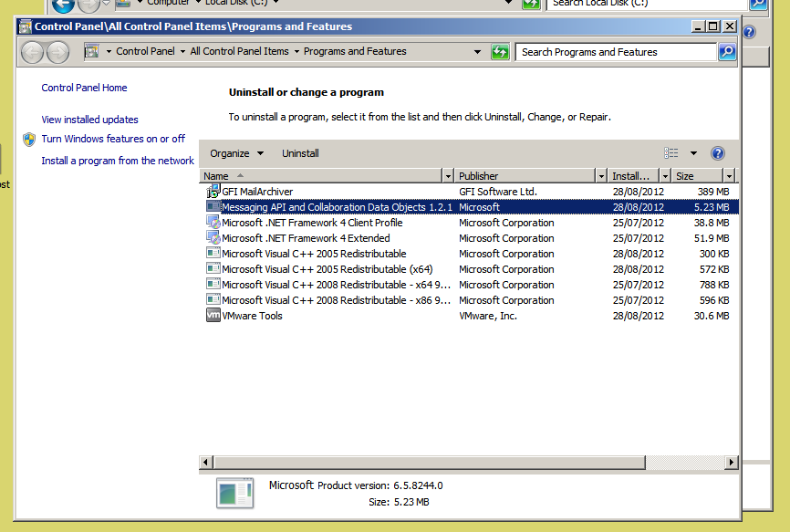Click the GFI MailArchiver program icon
790x532 pixels.
(x=213, y=192)
